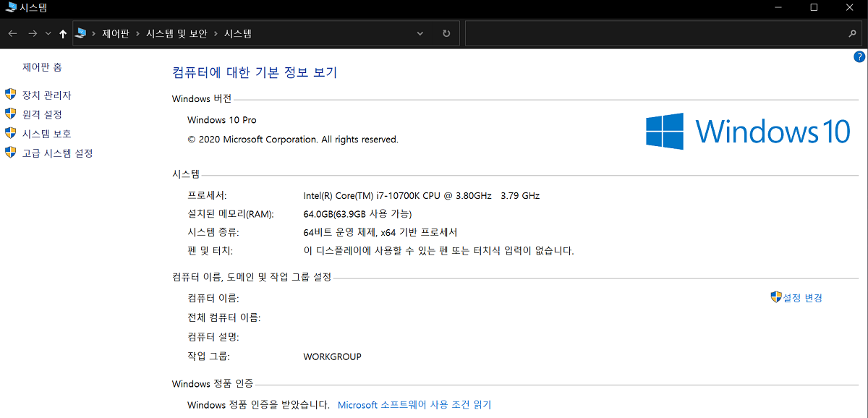
Task: Click the 펜 및 터치: label
Action: pyautogui.click(x=210, y=252)
